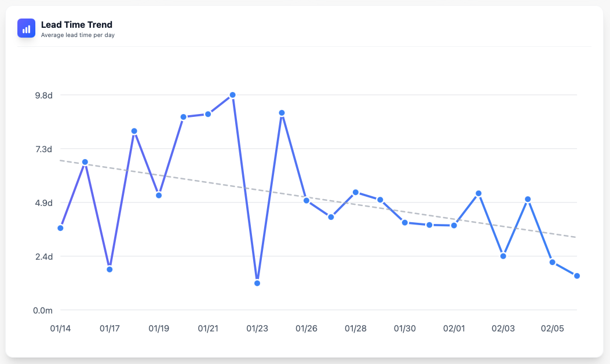610x364 pixels.
Task: Select the data point above 01/30
Action: point(405,222)
